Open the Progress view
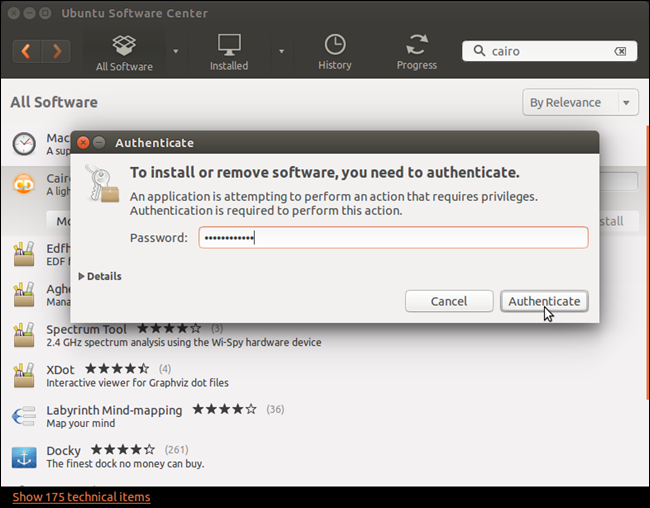This screenshot has width=650, height=508. 417,53
